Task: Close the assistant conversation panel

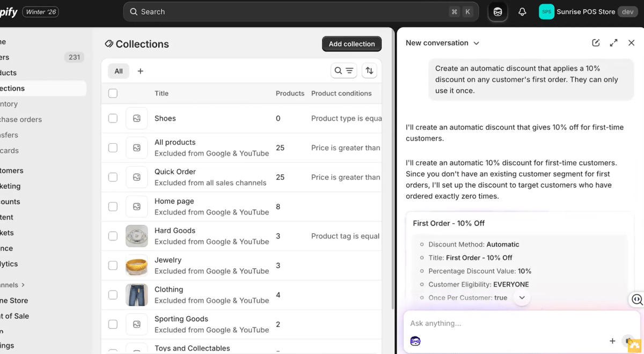Action: (631, 43)
